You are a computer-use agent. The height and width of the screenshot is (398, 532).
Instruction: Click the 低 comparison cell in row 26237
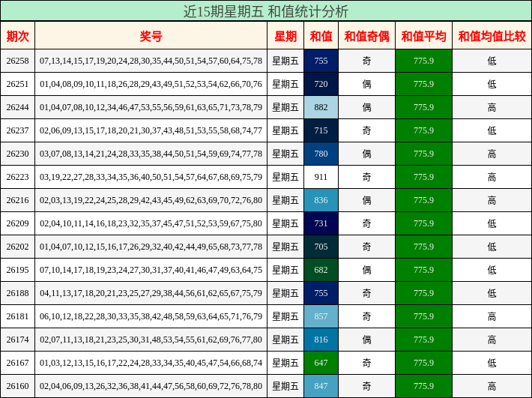[x=492, y=130]
